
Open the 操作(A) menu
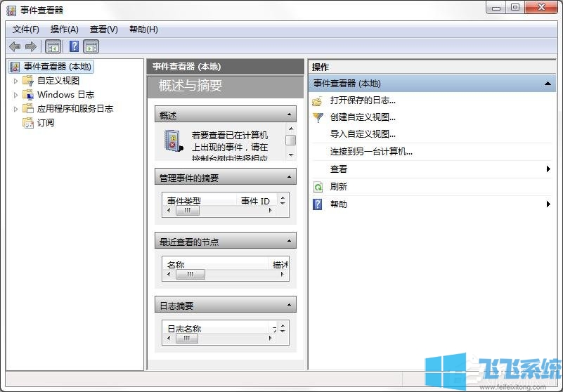click(65, 30)
